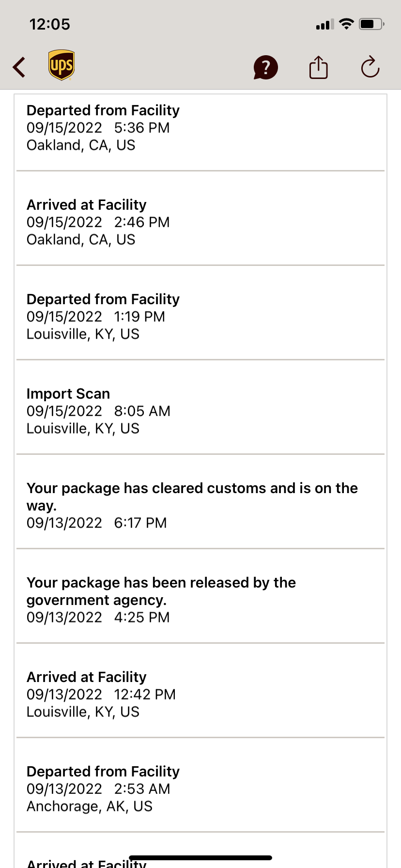This screenshot has width=401, height=868.
Task: Tap the partially visible Arrived at Facility entry
Action: pos(200,851)
